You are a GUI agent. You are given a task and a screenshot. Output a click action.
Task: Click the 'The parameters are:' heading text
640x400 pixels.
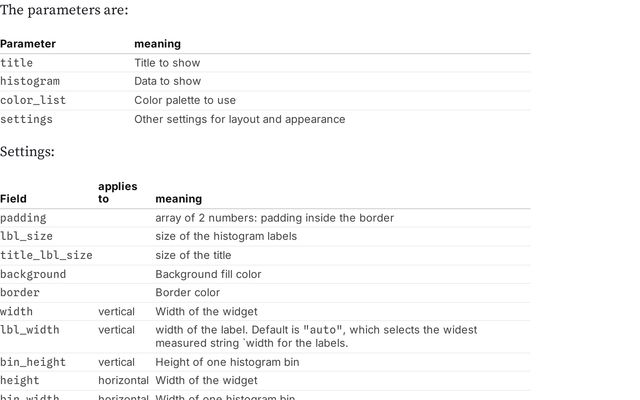point(64,10)
